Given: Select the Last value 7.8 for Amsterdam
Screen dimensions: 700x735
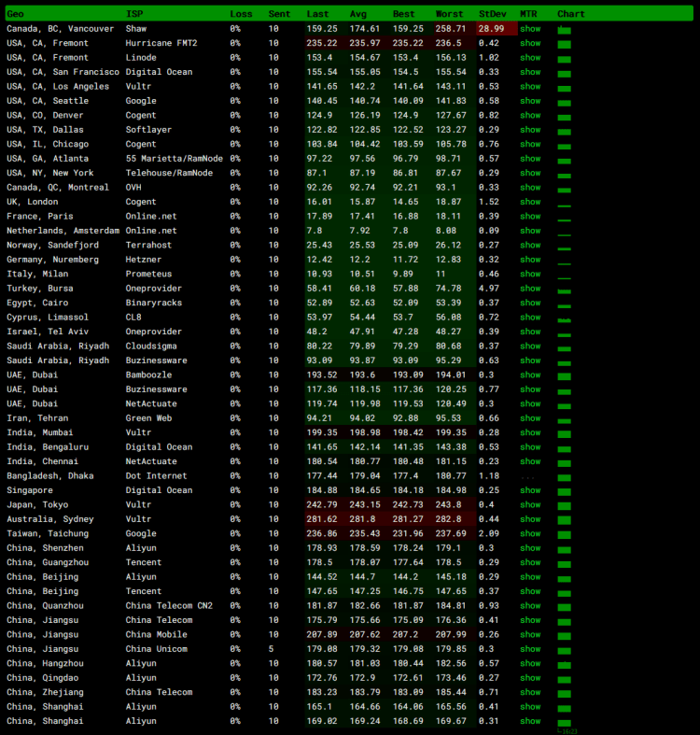Looking at the screenshot, I should coord(315,231).
